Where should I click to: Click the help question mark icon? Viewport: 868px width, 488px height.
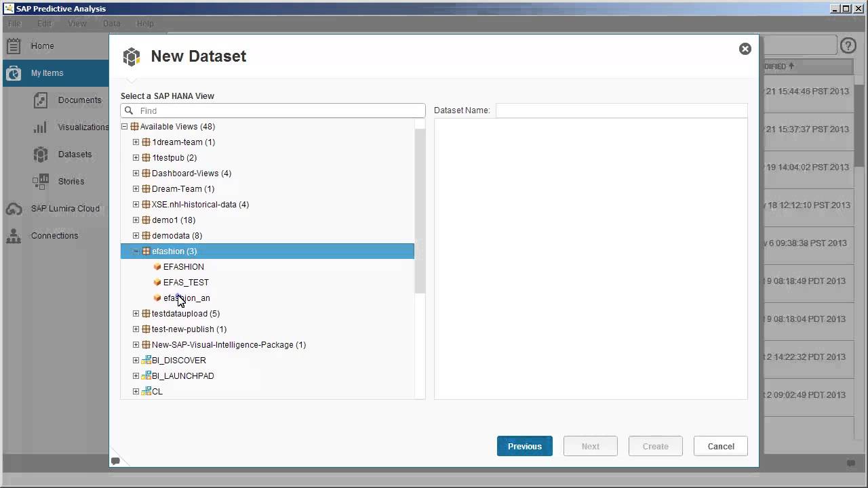pyautogui.click(x=848, y=46)
